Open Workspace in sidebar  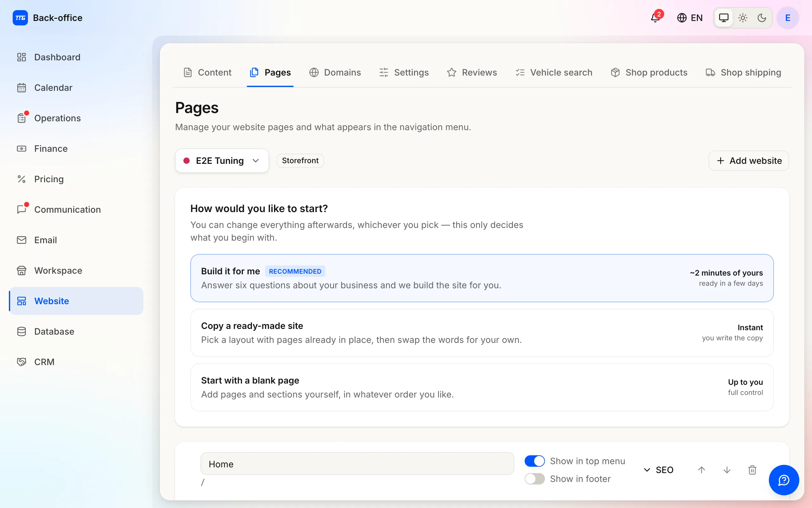click(76, 271)
